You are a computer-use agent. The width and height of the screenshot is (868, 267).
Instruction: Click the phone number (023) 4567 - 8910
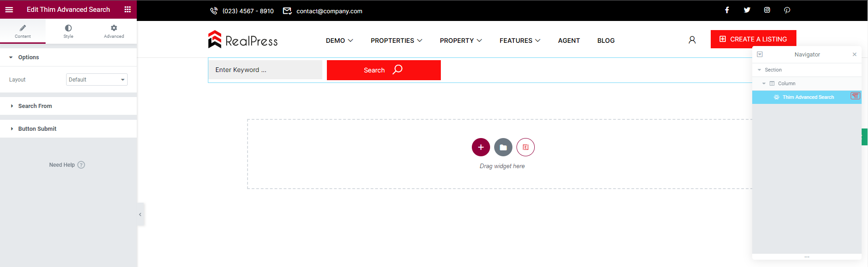click(248, 11)
